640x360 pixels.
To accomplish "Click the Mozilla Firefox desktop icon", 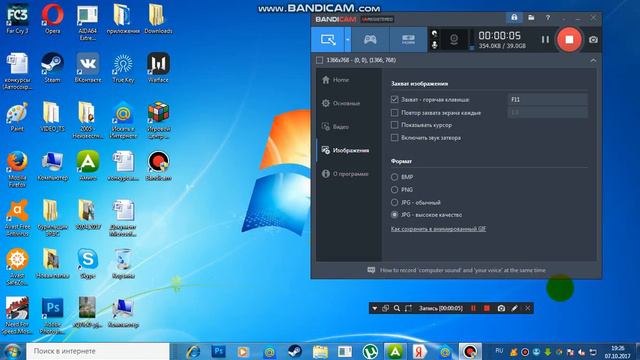I will coord(17,169).
